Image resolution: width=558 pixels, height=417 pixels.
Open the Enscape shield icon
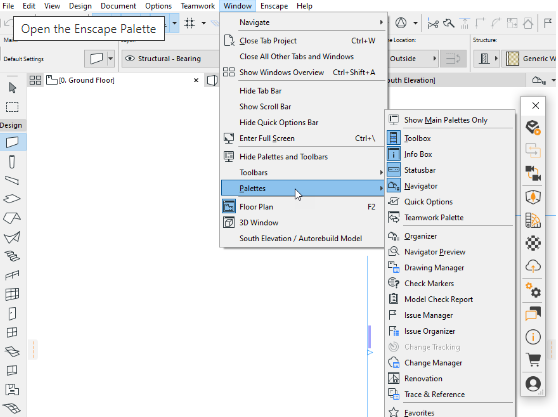coord(533,197)
